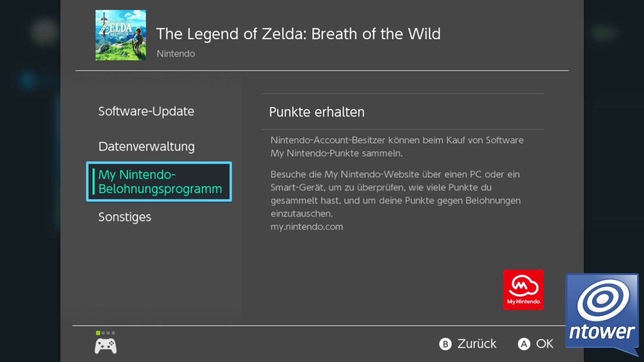The width and height of the screenshot is (644, 362).
Task: Click the Nintendo publisher label
Action: coord(176,54)
